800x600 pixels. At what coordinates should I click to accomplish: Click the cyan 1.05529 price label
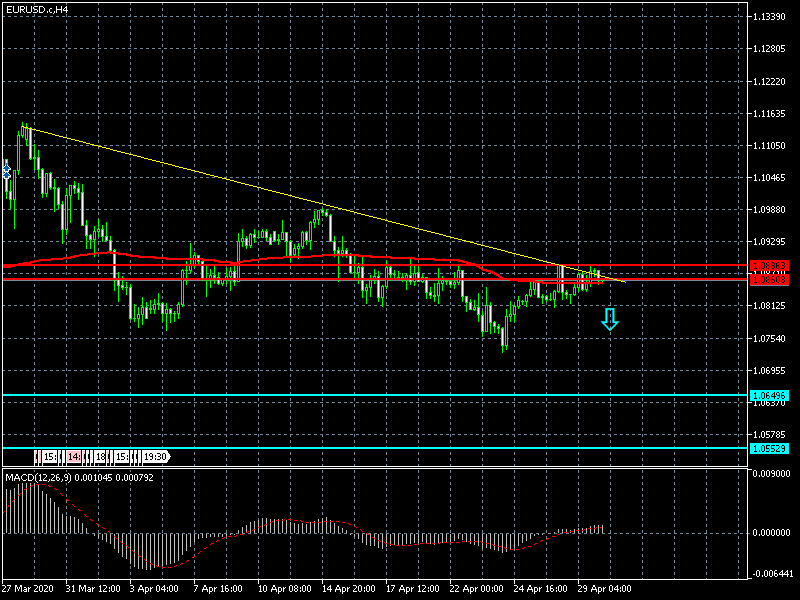click(773, 448)
